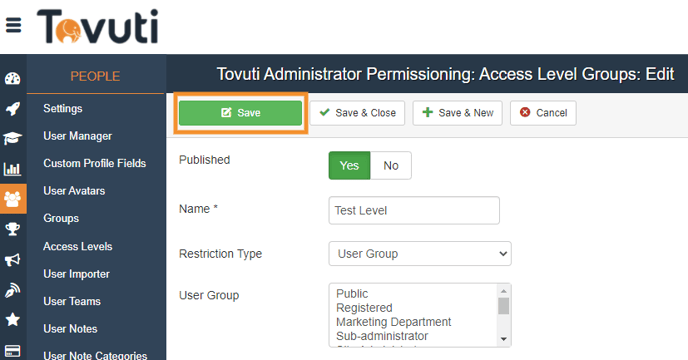Open the hamburger menu icon
The width and height of the screenshot is (688, 360).
13,25
